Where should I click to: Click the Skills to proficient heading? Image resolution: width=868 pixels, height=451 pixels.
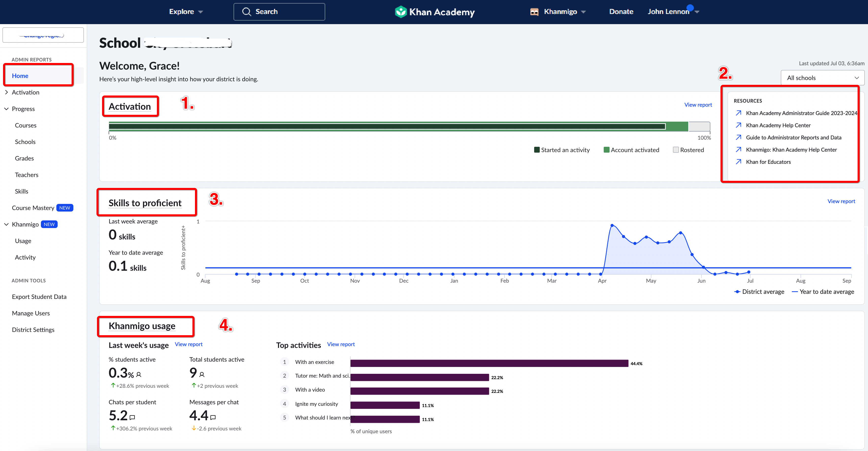point(145,203)
